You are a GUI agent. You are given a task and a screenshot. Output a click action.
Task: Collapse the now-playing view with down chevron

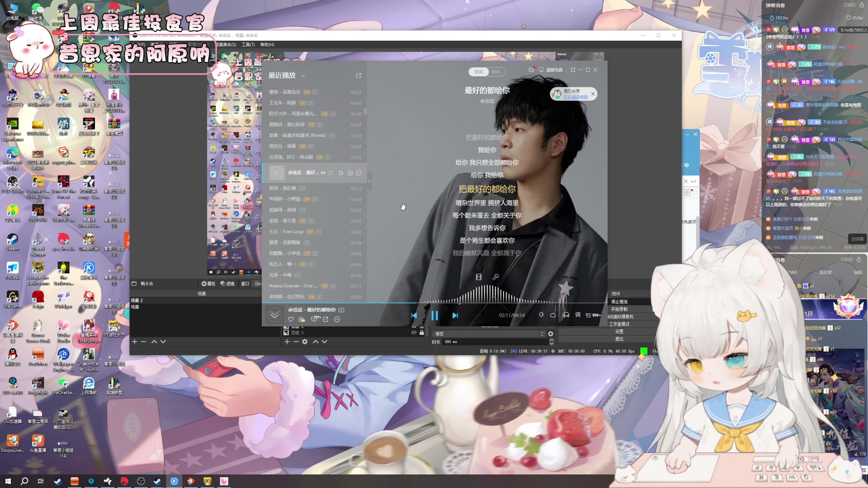coord(274,314)
